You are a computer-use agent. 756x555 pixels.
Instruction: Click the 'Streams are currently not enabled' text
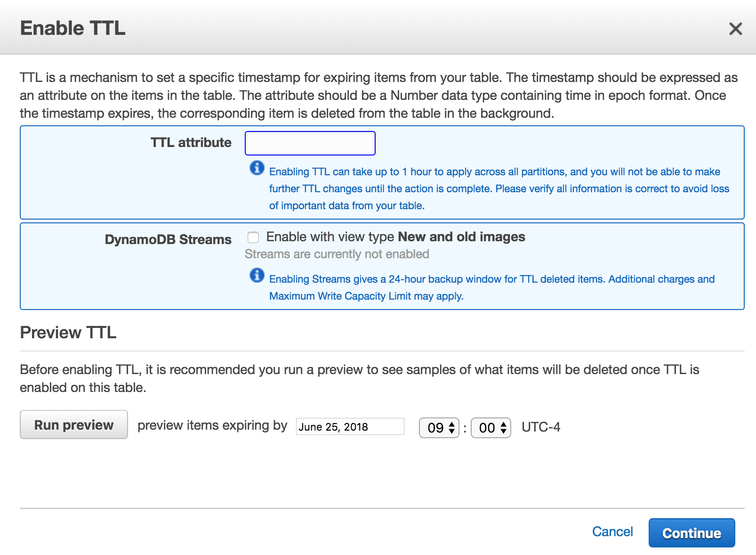[337, 254]
